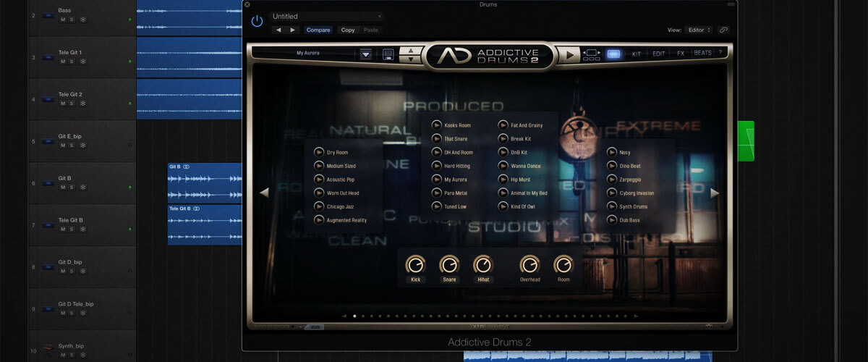Solo the Git B track
Screen dimensions: 868x362
point(72,188)
